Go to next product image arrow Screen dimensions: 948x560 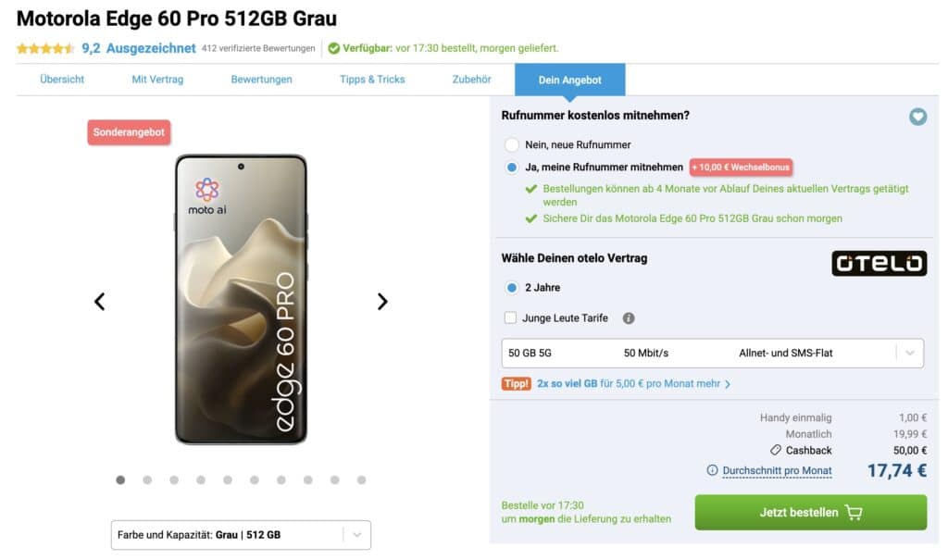(x=382, y=301)
